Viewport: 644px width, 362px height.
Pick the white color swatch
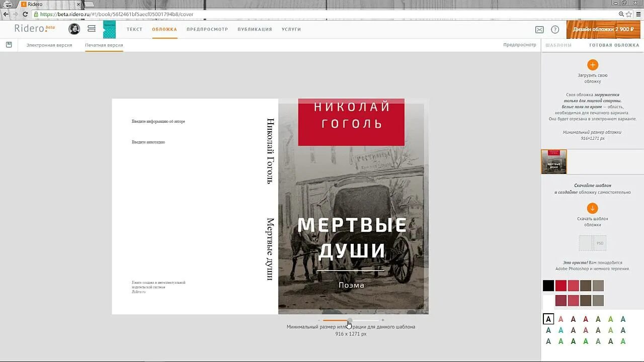pyautogui.click(x=548, y=301)
